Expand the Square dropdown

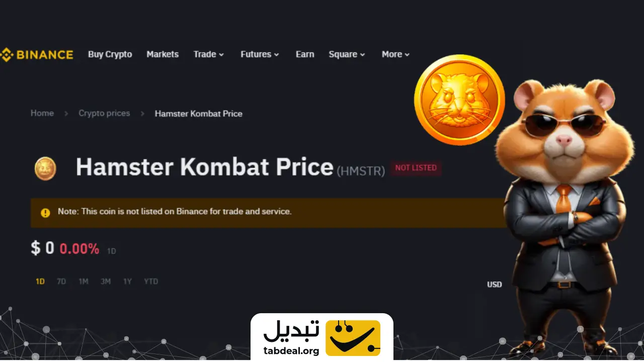[347, 54]
